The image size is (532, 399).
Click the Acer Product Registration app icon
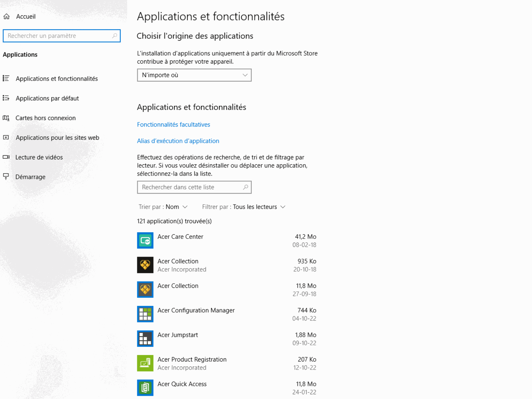click(x=145, y=363)
